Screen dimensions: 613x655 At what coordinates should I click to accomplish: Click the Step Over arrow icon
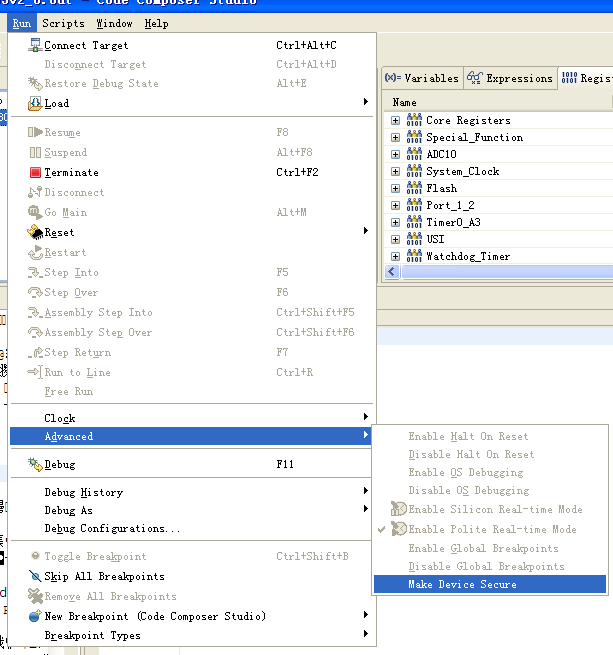pyautogui.click(x=35, y=292)
